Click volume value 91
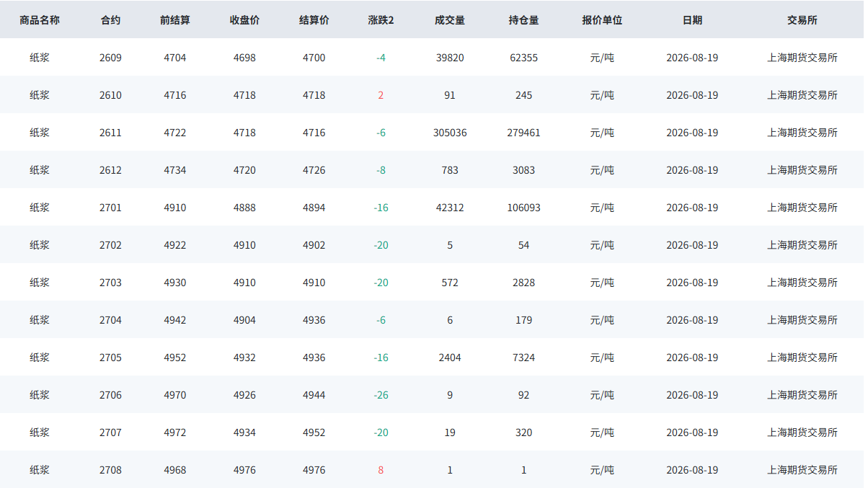 point(450,95)
